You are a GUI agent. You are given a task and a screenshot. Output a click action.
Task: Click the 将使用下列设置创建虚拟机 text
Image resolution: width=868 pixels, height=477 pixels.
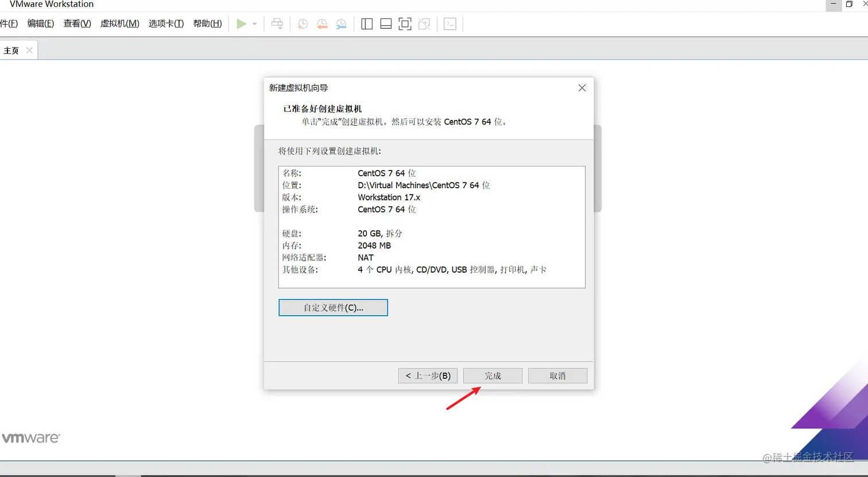pyautogui.click(x=330, y=151)
